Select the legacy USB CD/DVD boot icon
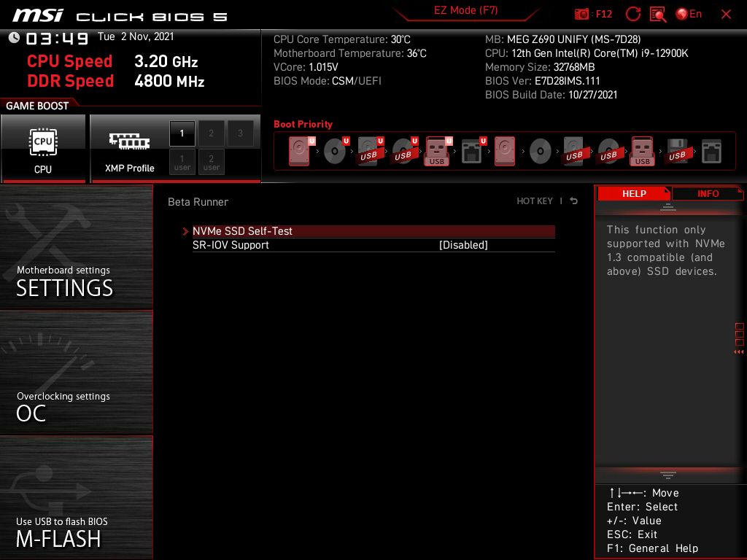This screenshot has width=747, height=560. [x=609, y=151]
